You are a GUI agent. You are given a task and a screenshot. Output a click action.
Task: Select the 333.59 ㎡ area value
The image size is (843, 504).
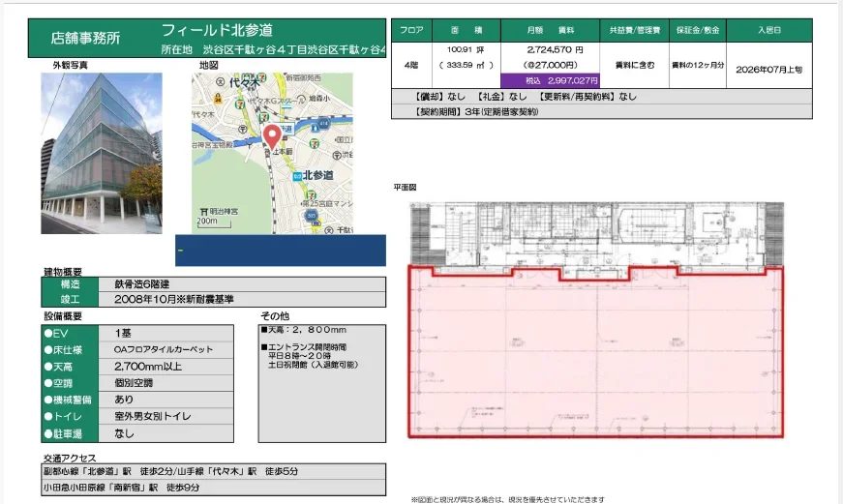(467, 65)
